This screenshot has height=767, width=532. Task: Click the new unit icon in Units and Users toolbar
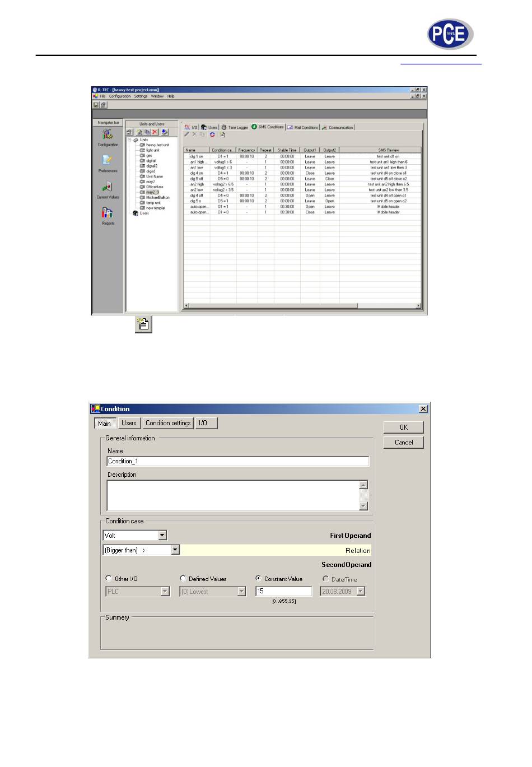click(139, 132)
